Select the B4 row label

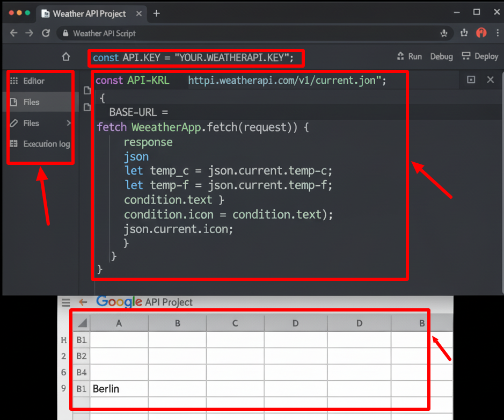(x=82, y=372)
